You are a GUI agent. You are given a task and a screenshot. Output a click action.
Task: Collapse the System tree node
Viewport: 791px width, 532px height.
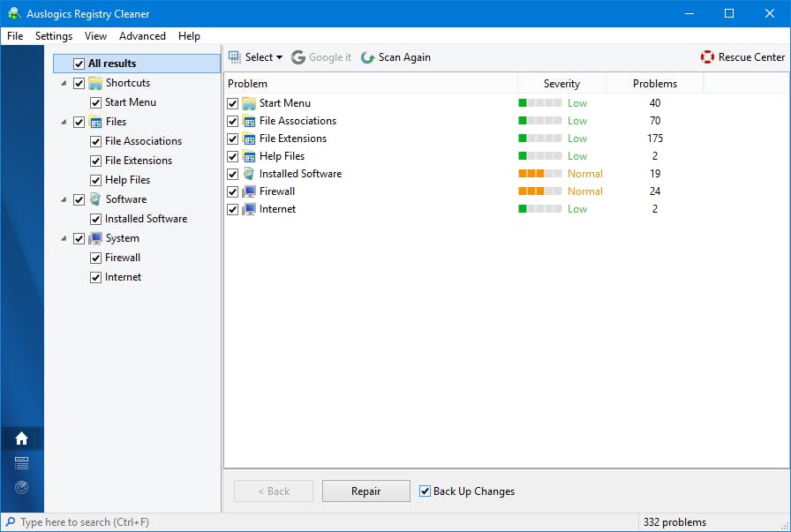pyautogui.click(x=64, y=238)
